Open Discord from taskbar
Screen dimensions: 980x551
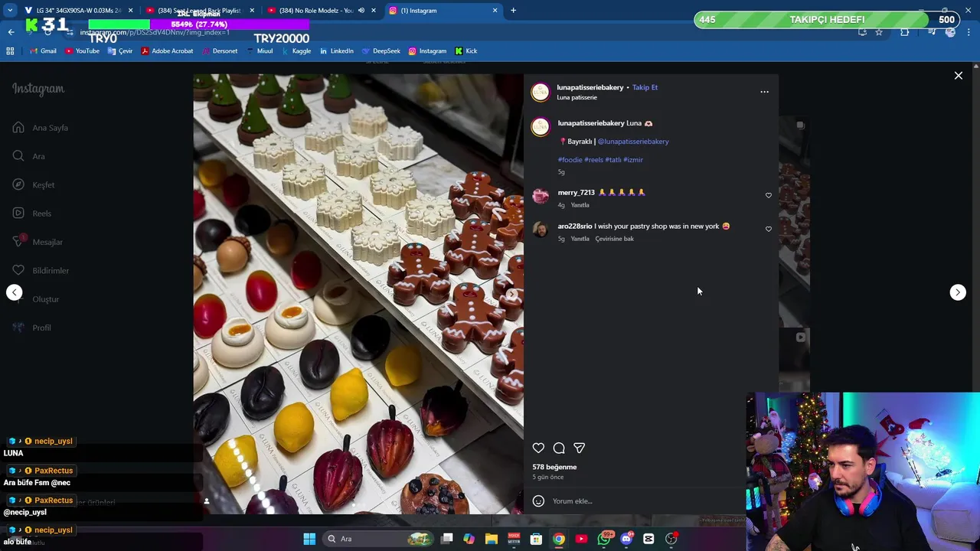(x=626, y=539)
